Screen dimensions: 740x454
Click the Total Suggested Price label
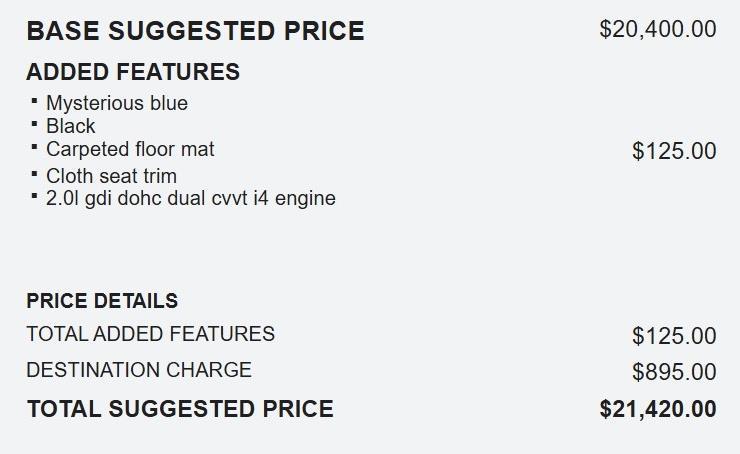point(180,409)
